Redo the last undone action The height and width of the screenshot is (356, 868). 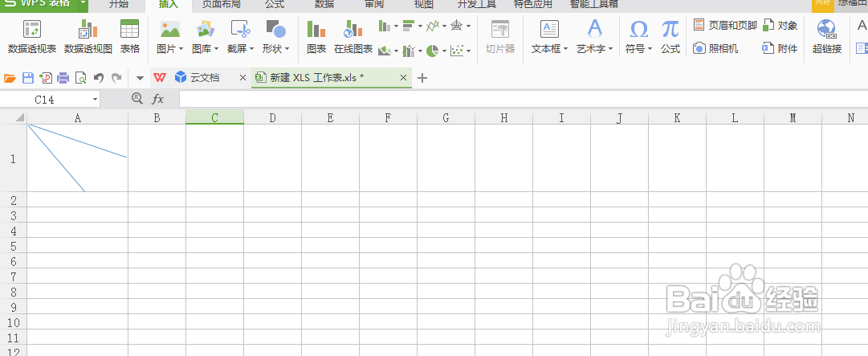click(x=116, y=78)
